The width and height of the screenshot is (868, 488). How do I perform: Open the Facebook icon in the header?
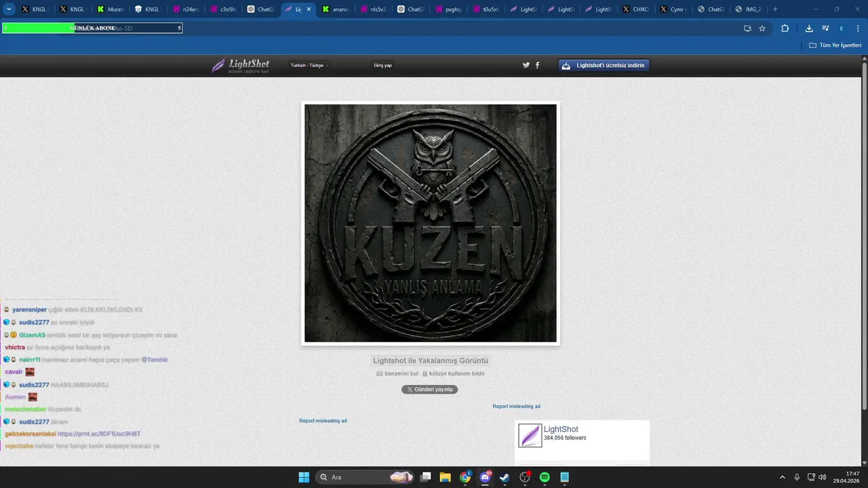coord(538,65)
